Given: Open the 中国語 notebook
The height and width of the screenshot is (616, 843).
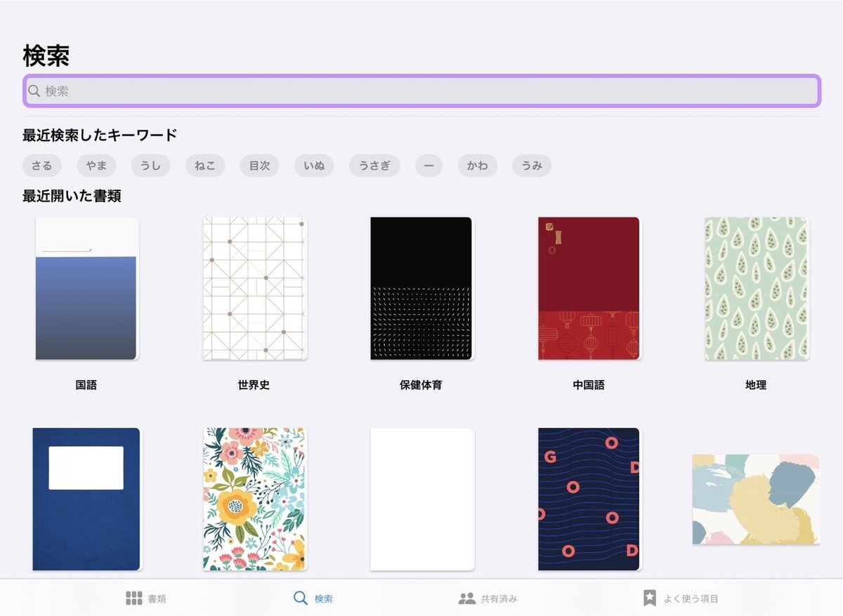Looking at the screenshot, I should pos(589,288).
